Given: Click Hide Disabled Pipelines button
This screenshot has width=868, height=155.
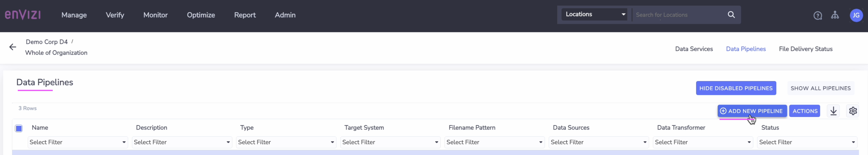Looking at the screenshot, I should 735,88.
